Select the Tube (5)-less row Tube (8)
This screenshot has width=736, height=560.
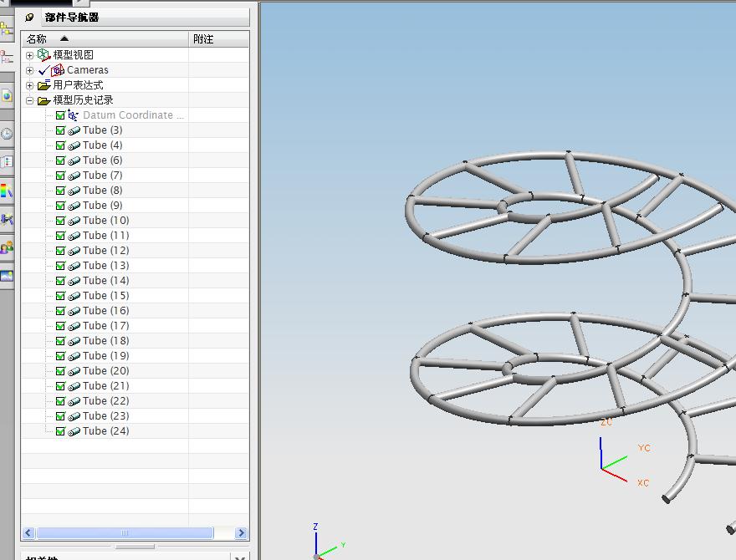(x=135, y=191)
